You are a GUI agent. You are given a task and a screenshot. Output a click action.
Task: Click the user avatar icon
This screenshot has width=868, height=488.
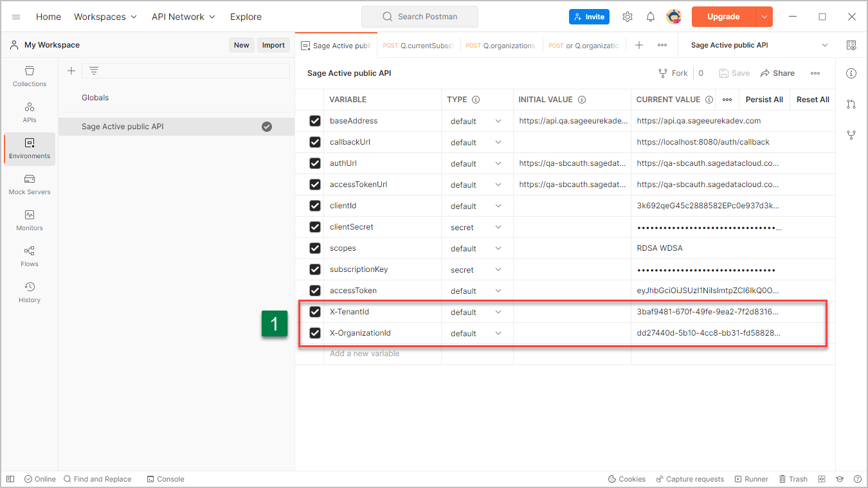(673, 17)
